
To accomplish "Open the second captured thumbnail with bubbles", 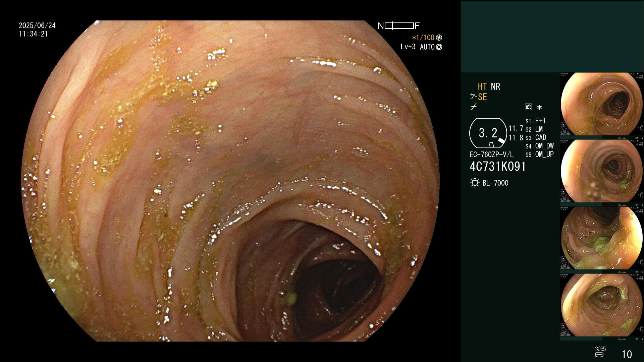I will [x=602, y=171].
